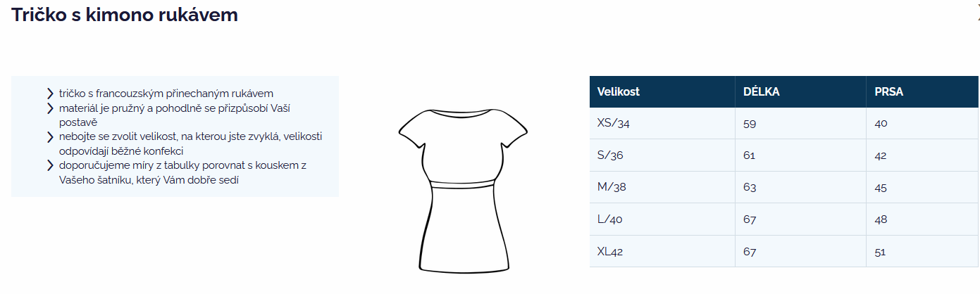Image resolution: width=980 pixels, height=294 pixels.
Task: Select the XL42 size row
Action: [784, 251]
